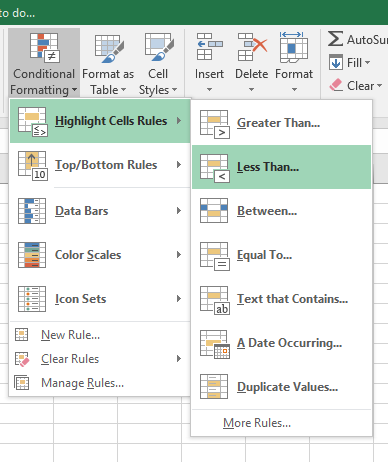This screenshot has width=388, height=462.
Task: Expand the Top/Bottom Rules submenu
Action: click(x=100, y=165)
